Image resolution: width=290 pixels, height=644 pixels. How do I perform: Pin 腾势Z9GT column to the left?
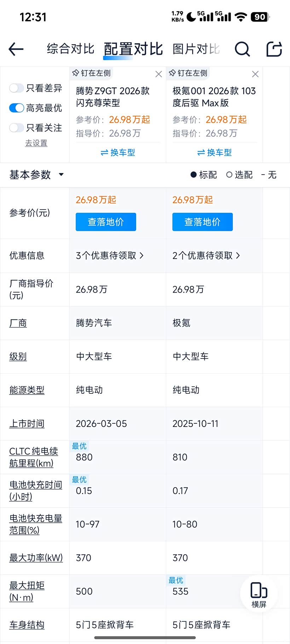coord(92,73)
